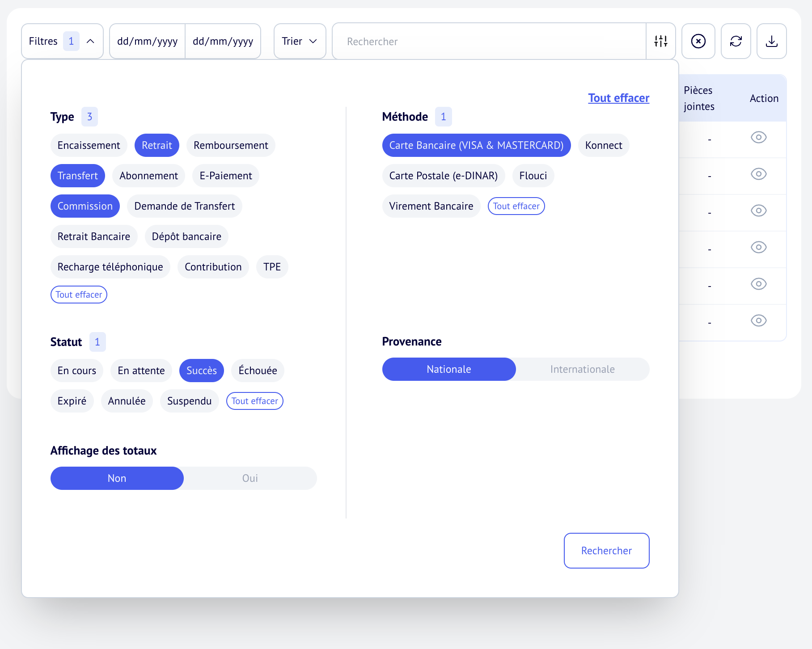Viewport: 812px width, 649px height.
Task: Select the start date field
Action: pyautogui.click(x=147, y=41)
